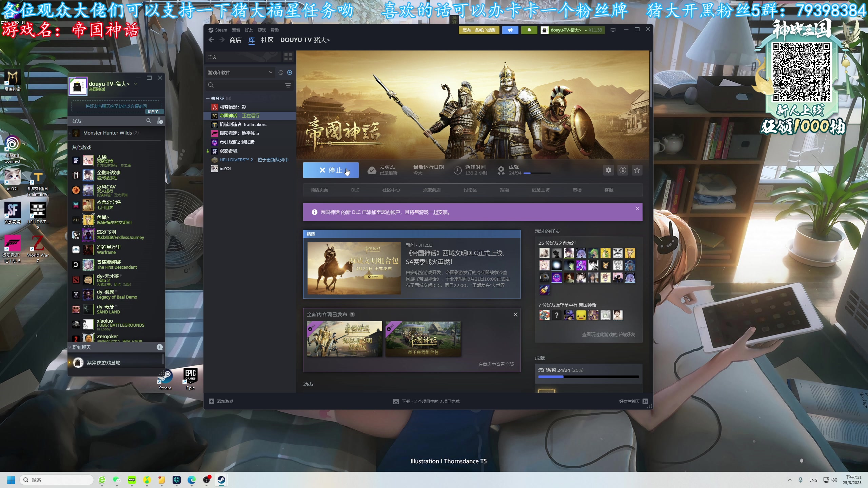Screen dimensions: 868x488
Task: Select HELLDIVERS 2 in library list
Action: pos(250,160)
